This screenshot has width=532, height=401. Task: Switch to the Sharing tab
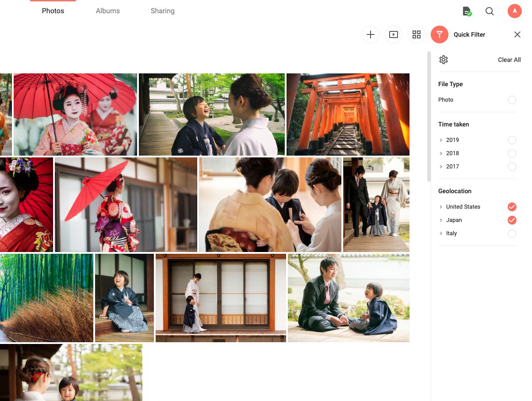click(x=163, y=11)
